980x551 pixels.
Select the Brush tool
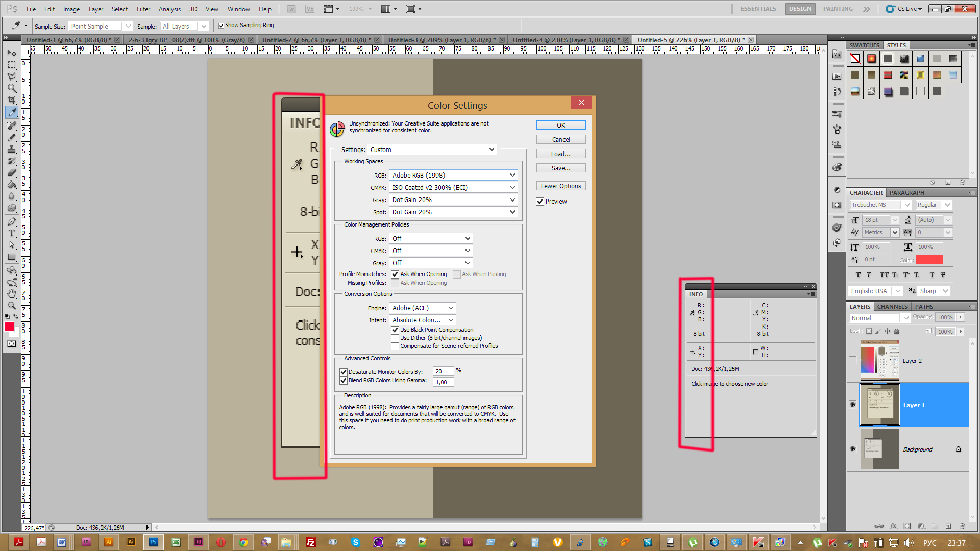pos(12,137)
